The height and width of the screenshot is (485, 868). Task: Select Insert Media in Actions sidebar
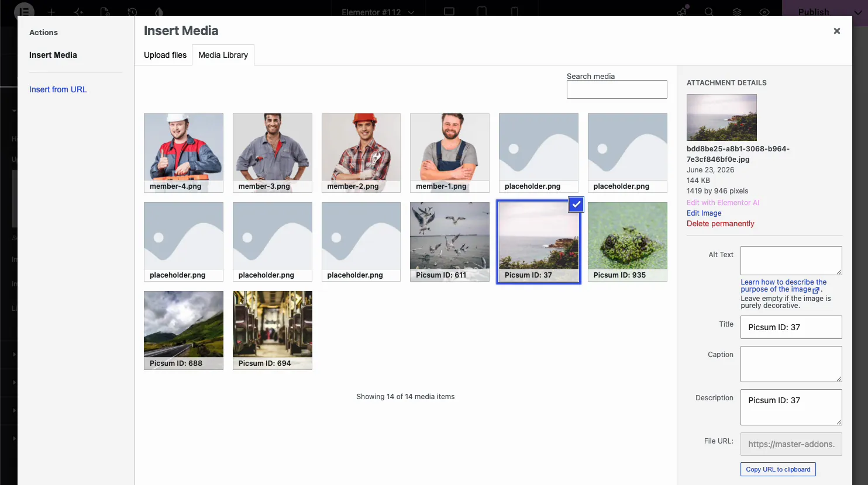pos(53,55)
